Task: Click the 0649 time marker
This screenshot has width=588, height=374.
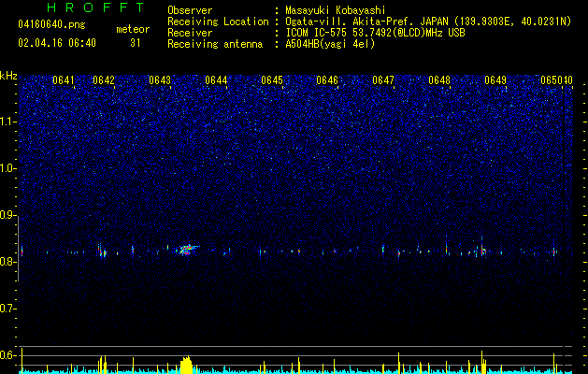Action: tap(495, 80)
